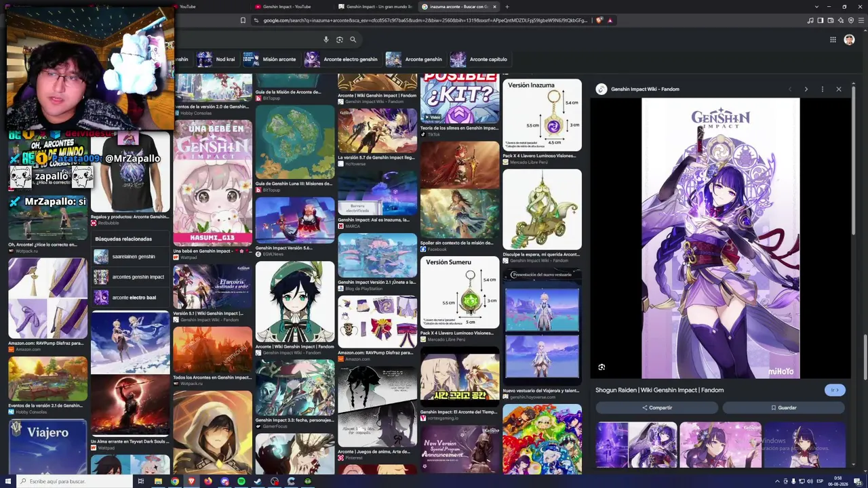Viewport: 868px width, 488px height.
Task: Open Steam from the taskbar
Action: (x=258, y=481)
